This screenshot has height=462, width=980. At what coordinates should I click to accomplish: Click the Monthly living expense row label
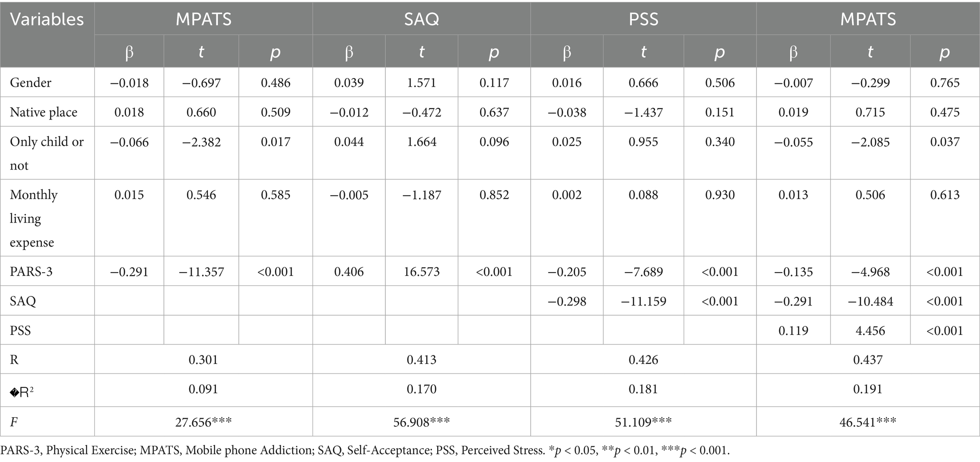pos(33,218)
